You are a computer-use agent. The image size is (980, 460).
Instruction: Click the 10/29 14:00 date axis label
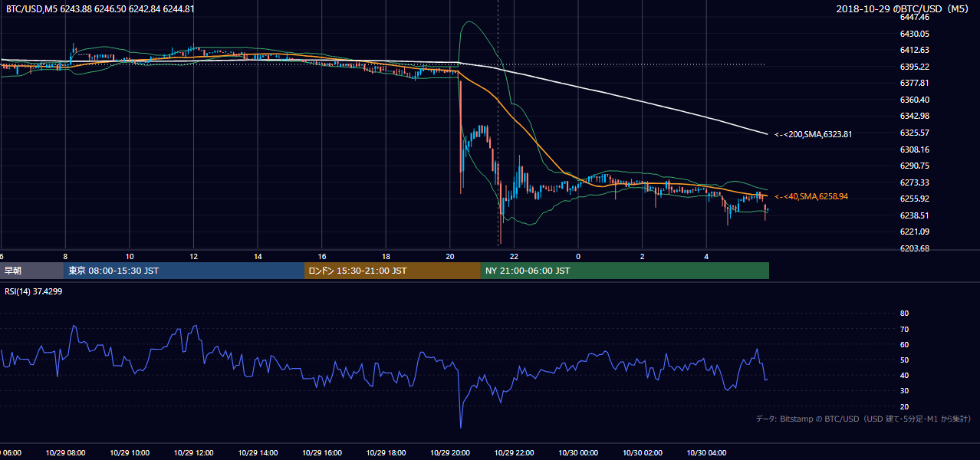[x=258, y=452]
